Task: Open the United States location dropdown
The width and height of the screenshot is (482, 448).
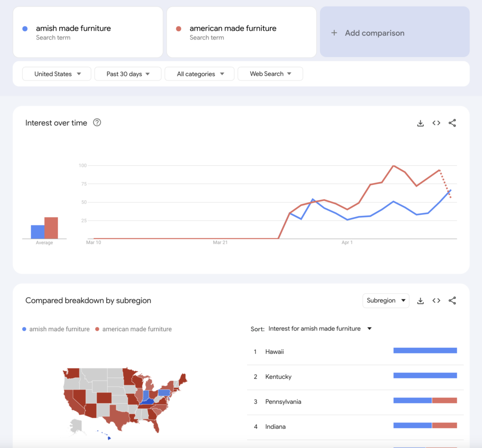Action: coord(56,73)
